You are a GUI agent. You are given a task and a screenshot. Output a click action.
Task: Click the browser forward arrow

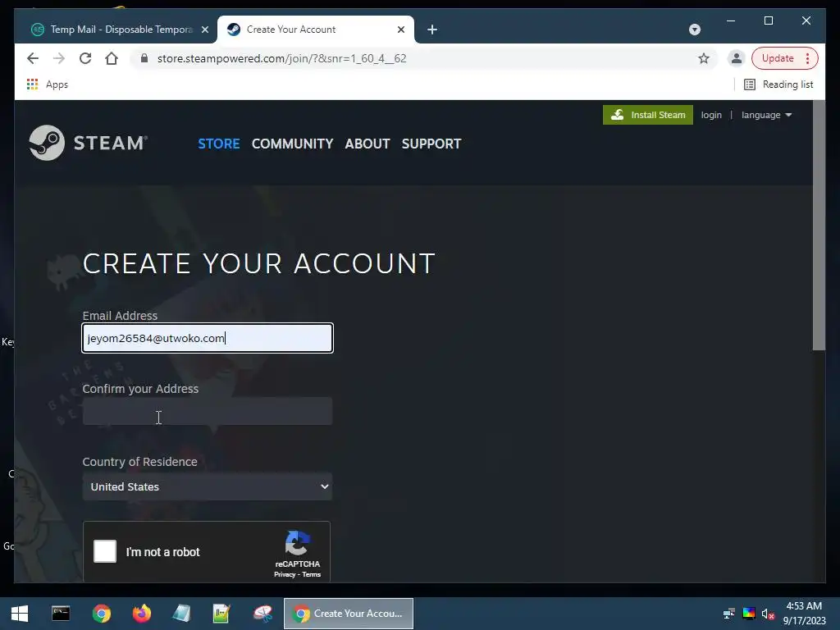click(59, 58)
